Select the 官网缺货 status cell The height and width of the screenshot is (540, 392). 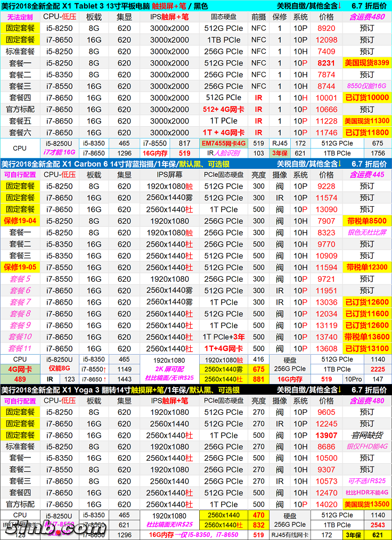367,435
